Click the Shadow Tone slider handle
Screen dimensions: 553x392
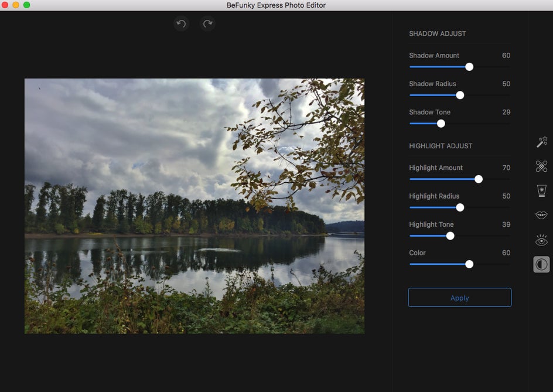[441, 124]
